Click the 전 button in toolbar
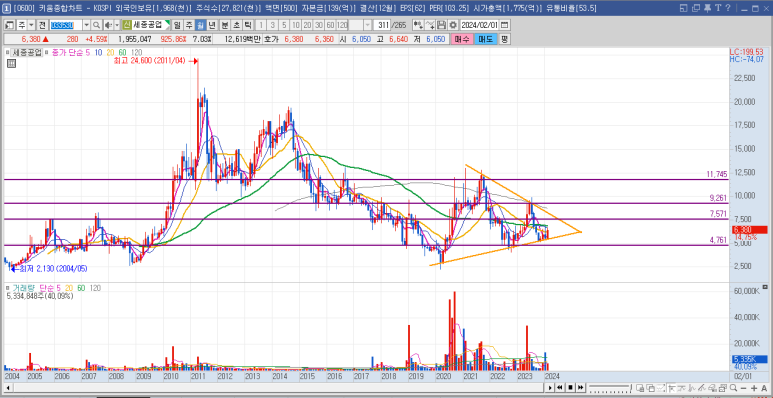773x398 pixels. coord(42,25)
